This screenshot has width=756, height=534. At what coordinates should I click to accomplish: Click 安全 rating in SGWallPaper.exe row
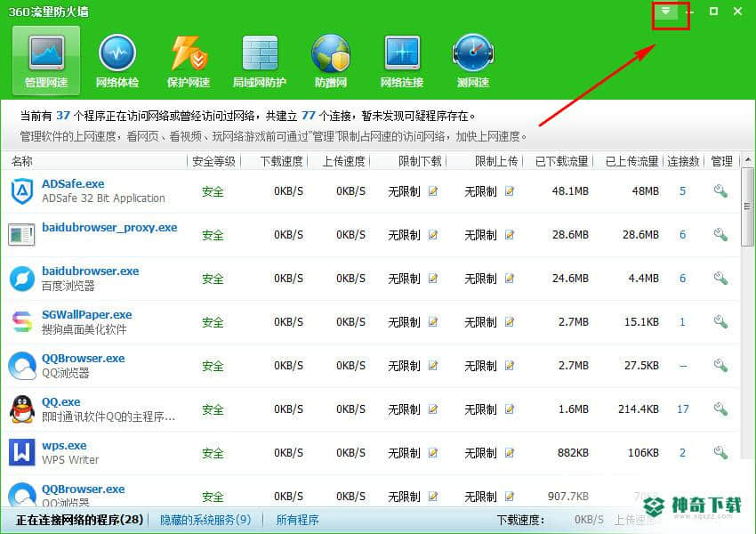coord(213,322)
